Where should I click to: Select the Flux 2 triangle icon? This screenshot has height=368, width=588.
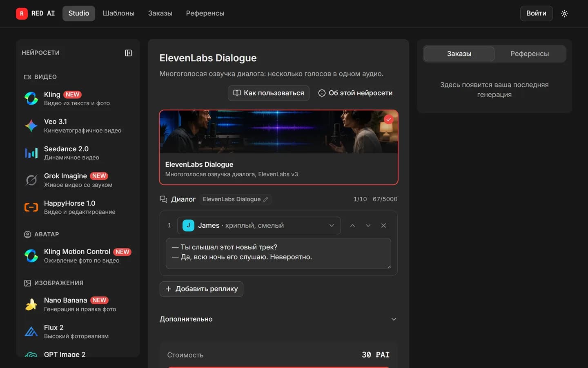click(x=31, y=331)
